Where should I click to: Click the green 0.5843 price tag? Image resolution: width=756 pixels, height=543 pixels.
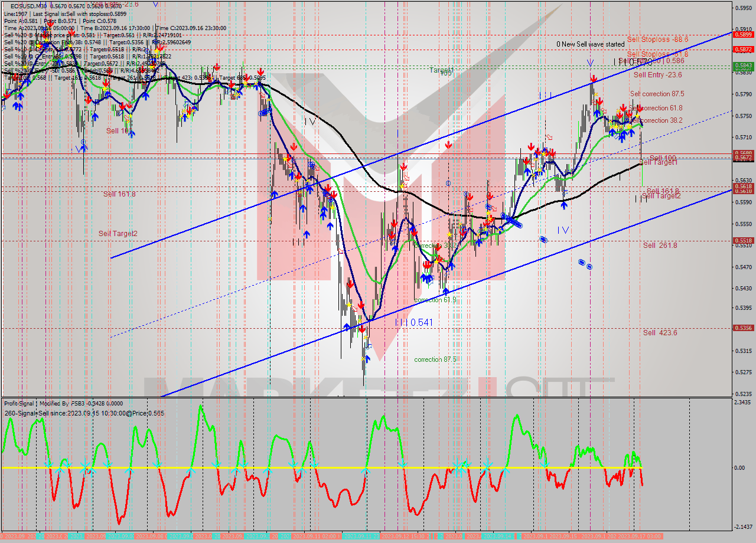pyautogui.click(x=742, y=66)
